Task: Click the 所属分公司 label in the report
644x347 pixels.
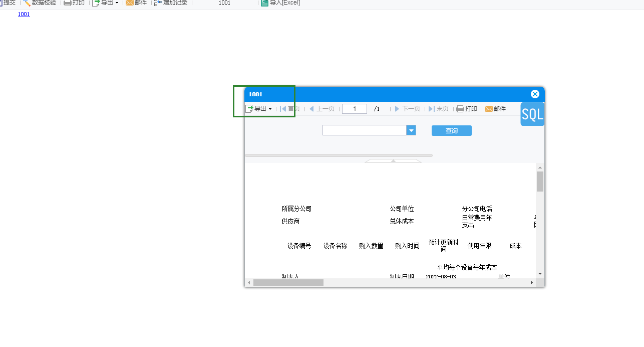Action: click(296, 209)
